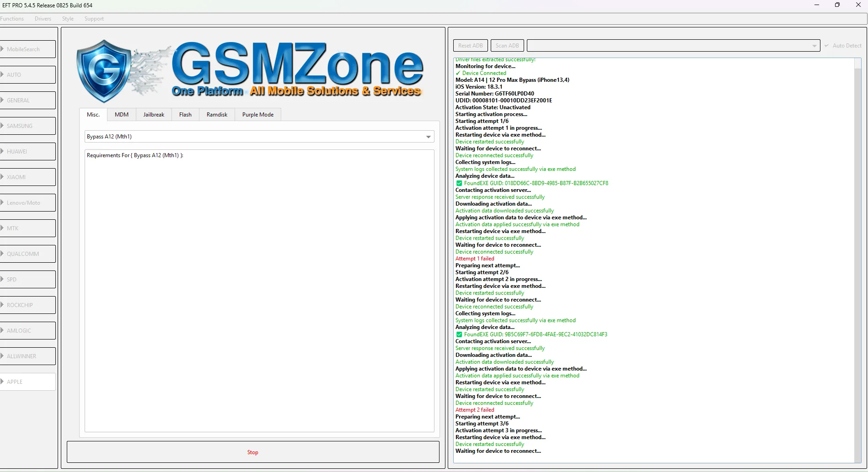Switch to the Ramdisk tab

pos(217,115)
